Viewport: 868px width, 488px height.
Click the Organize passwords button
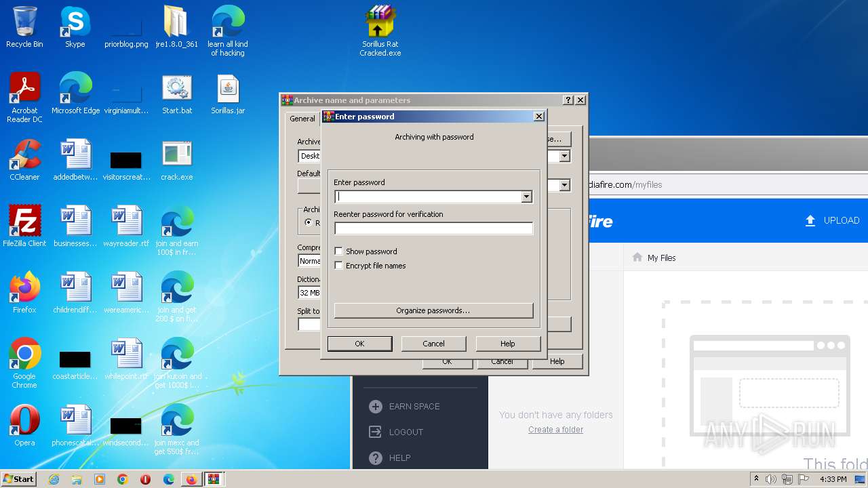(x=433, y=310)
